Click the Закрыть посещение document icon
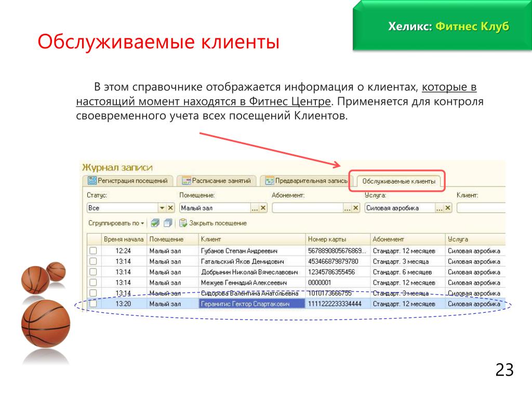The height and width of the screenshot is (399, 532). [183, 223]
